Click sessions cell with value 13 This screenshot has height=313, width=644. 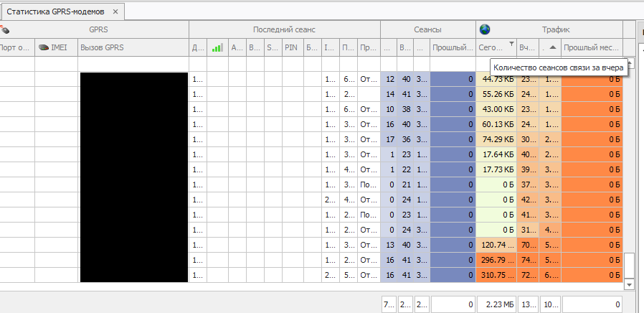(x=389, y=245)
